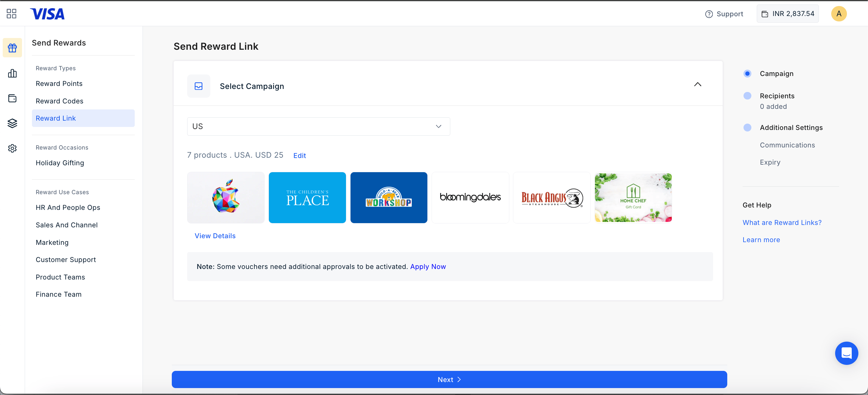Click the INR 2,837.54 wallet balance
The image size is (868, 395).
pos(788,14)
